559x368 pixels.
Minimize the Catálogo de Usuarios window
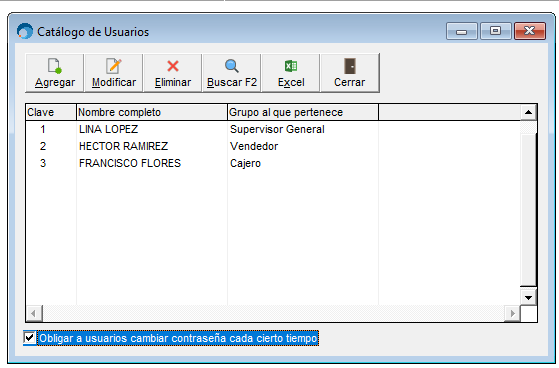[462, 31]
